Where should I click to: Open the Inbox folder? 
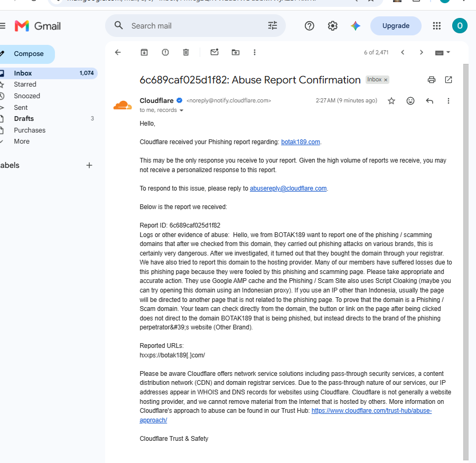click(48, 73)
